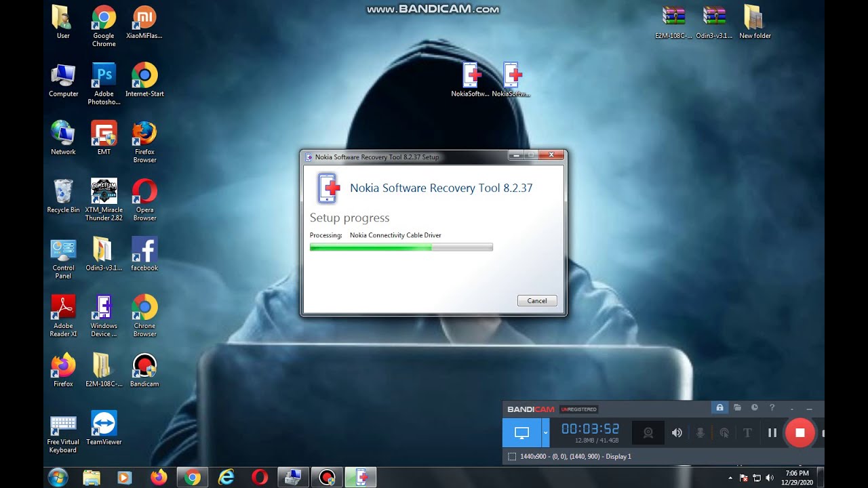Open the volume tray icon

(x=770, y=478)
